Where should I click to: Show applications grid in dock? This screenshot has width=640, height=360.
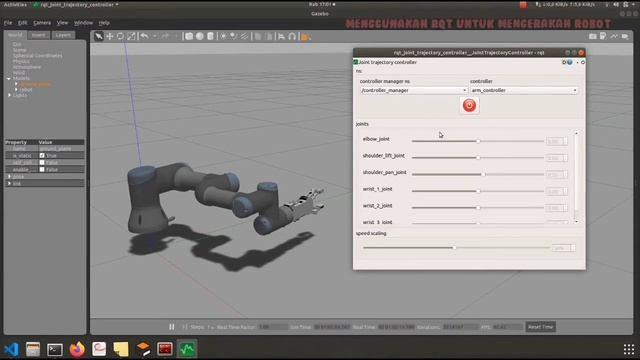(x=629, y=349)
